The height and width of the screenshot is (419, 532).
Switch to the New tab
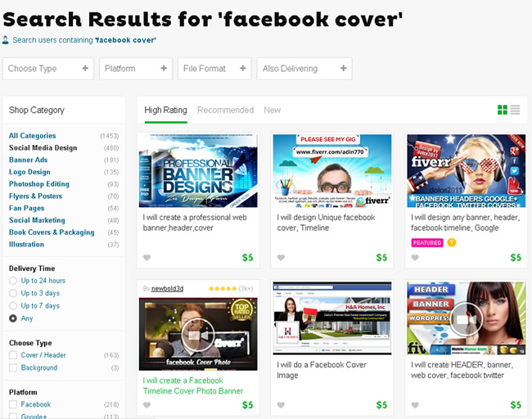tap(272, 110)
